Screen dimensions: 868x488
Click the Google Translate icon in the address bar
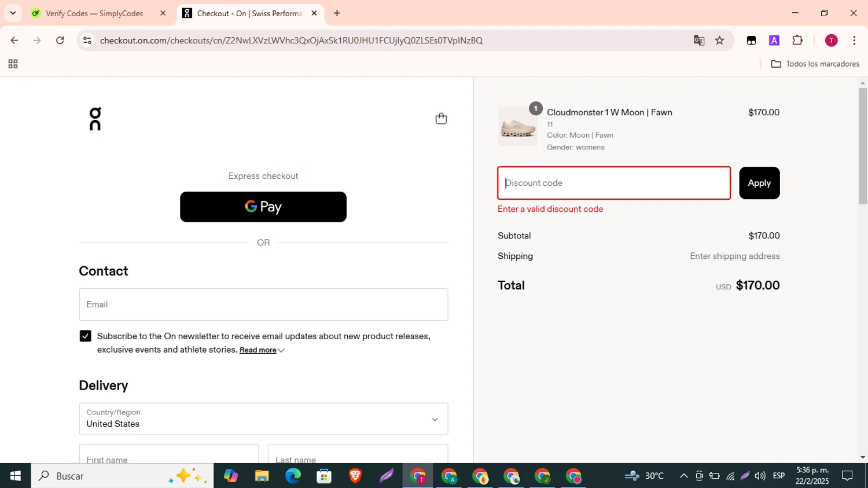[x=699, y=41]
